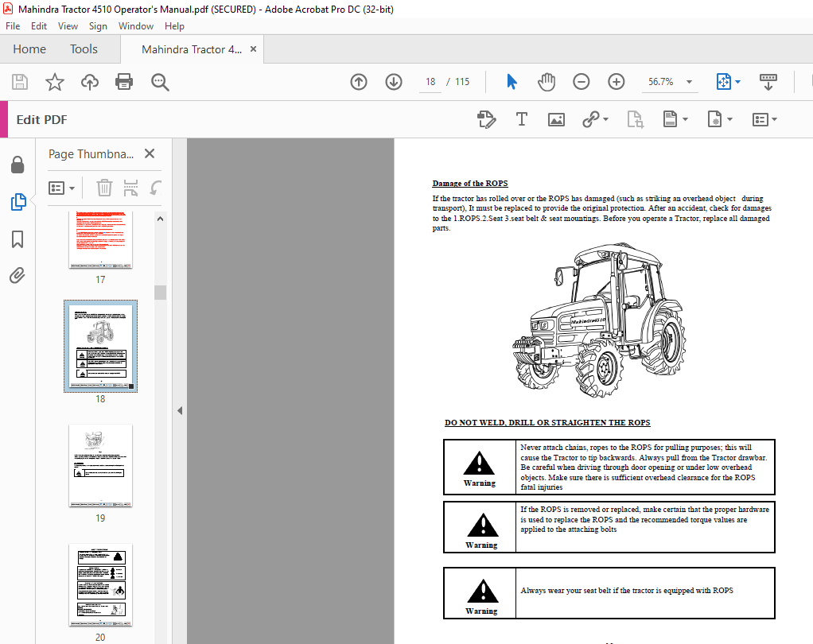Click the Save file icon
Image resolution: width=813 pixels, height=644 pixels.
pyautogui.click(x=20, y=82)
